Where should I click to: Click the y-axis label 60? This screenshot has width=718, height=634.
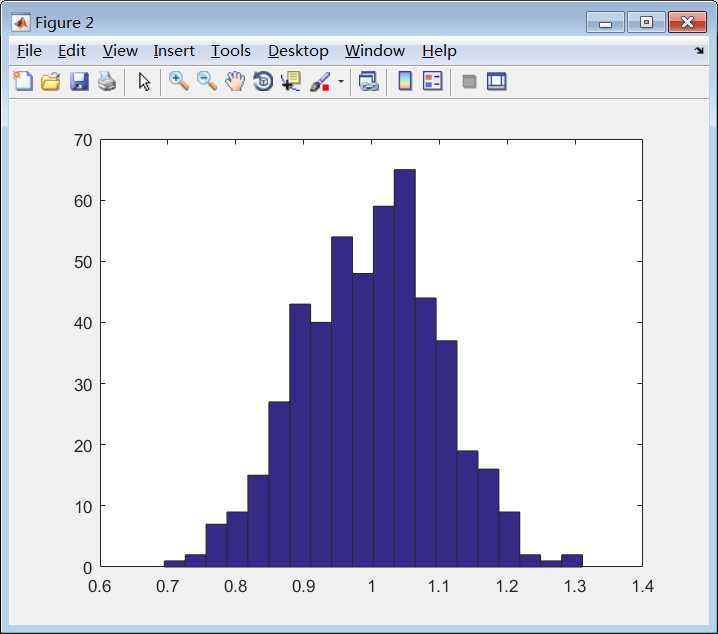click(x=83, y=201)
